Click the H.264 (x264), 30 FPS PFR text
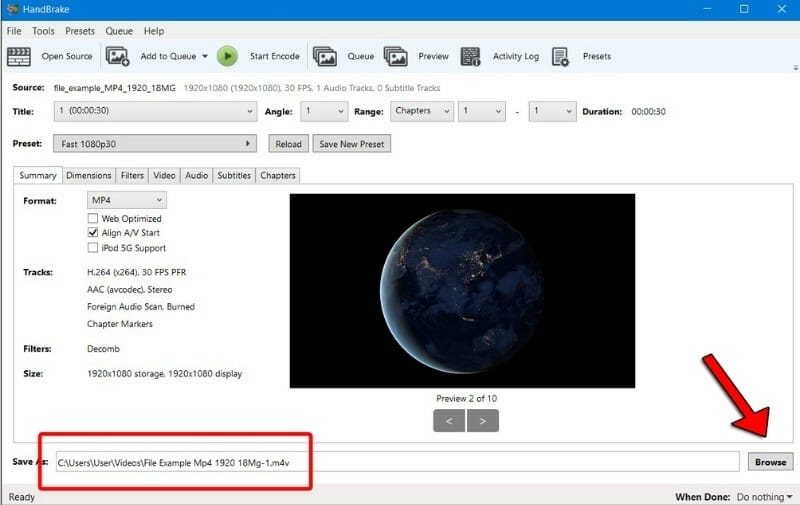Image resolution: width=800 pixels, height=505 pixels. 137,272
